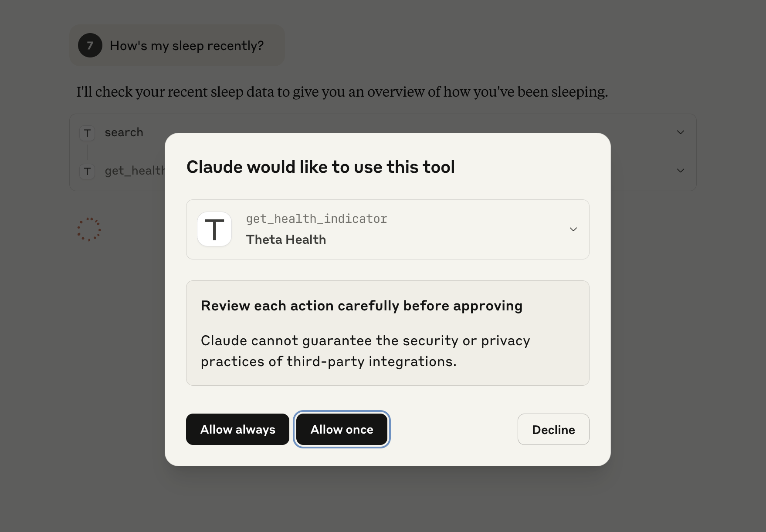766x532 pixels.
Task: Click the Theta Health tool icon in the dialog
Action: point(214,229)
